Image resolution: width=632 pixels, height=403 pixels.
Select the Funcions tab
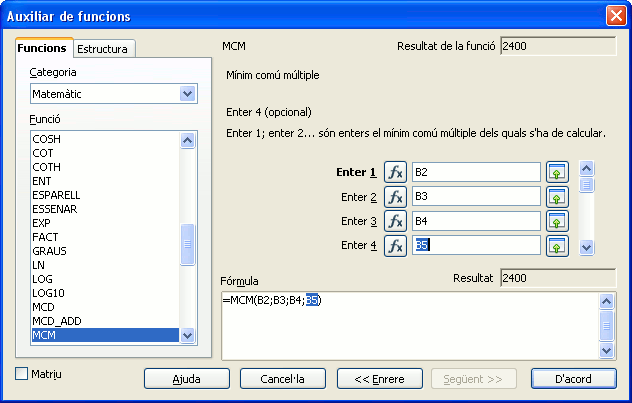pos(43,48)
